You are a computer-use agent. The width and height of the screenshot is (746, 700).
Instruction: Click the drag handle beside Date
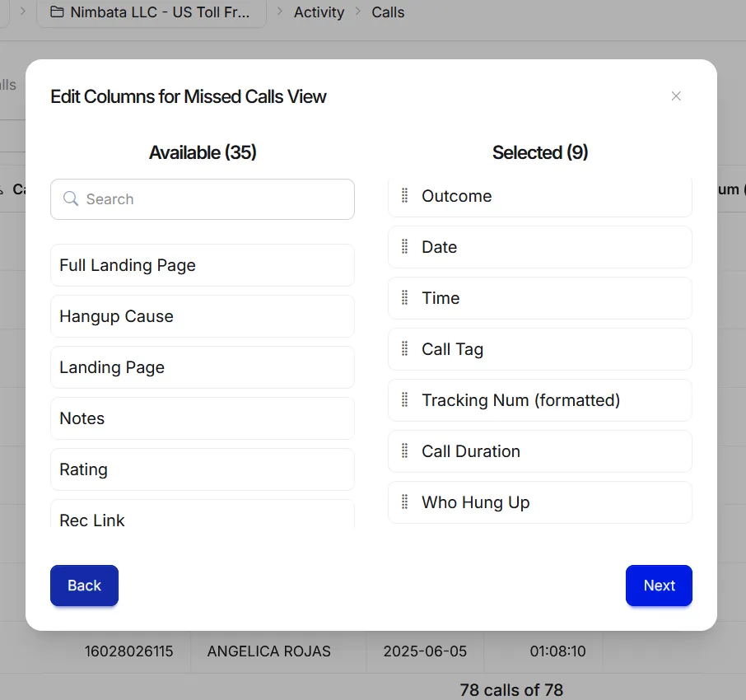(x=404, y=246)
